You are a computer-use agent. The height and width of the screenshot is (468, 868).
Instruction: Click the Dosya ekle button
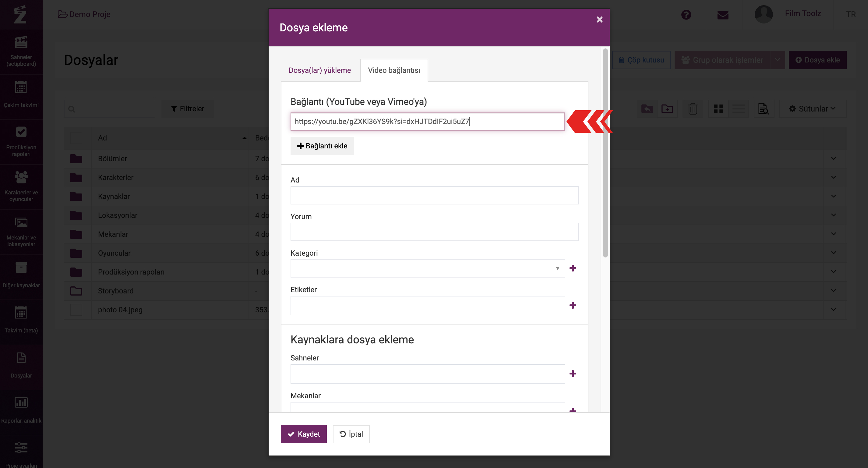[x=817, y=60]
